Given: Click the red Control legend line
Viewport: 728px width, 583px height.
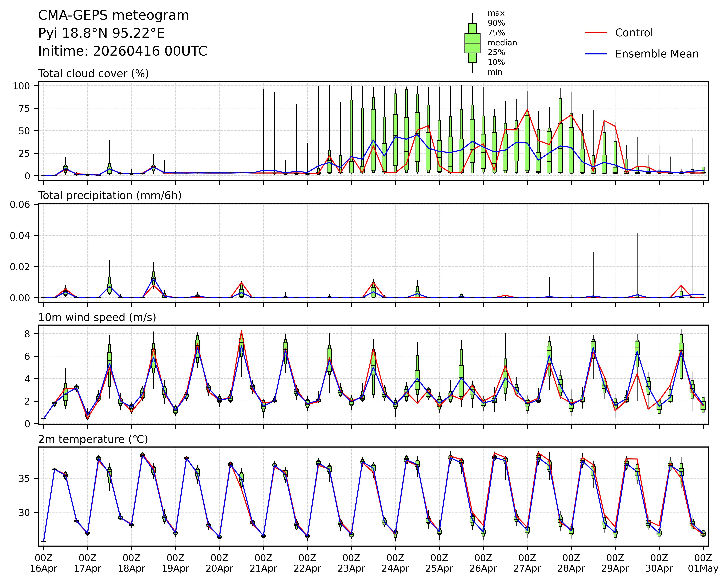Looking at the screenshot, I should tap(596, 33).
